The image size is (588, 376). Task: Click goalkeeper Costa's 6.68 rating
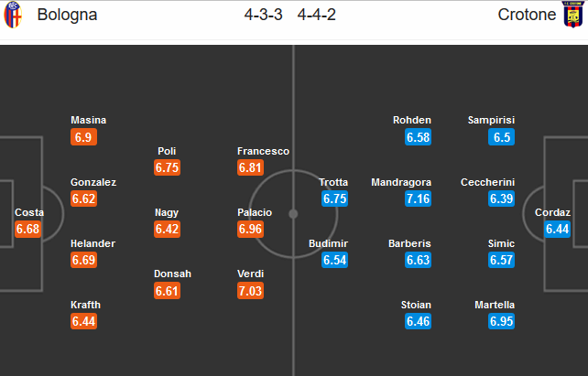click(x=27, y=230)
